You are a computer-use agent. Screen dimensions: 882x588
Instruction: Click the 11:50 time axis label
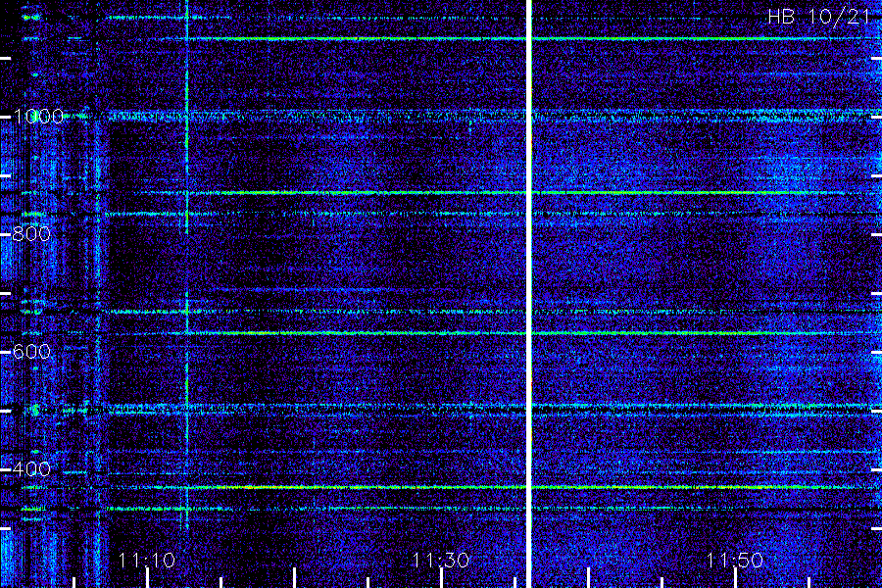pos(735,561)
